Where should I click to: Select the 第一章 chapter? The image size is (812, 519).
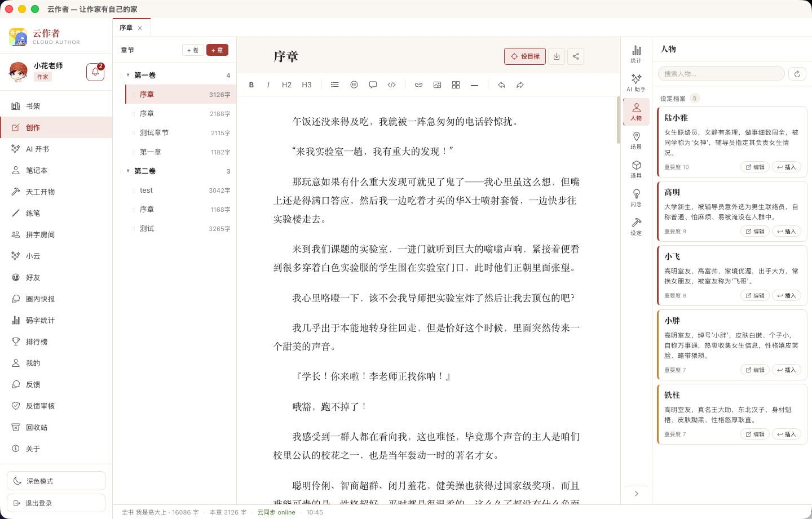click(x=180, y=152)
